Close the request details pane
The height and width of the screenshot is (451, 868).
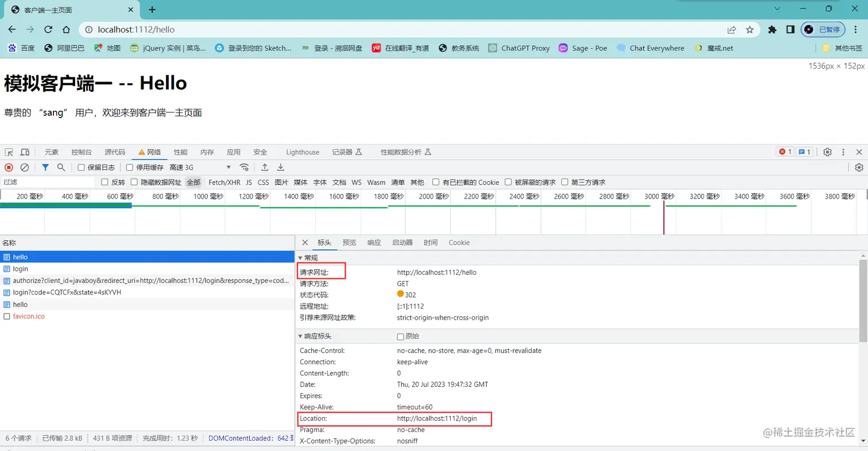(x=305, y=243)
